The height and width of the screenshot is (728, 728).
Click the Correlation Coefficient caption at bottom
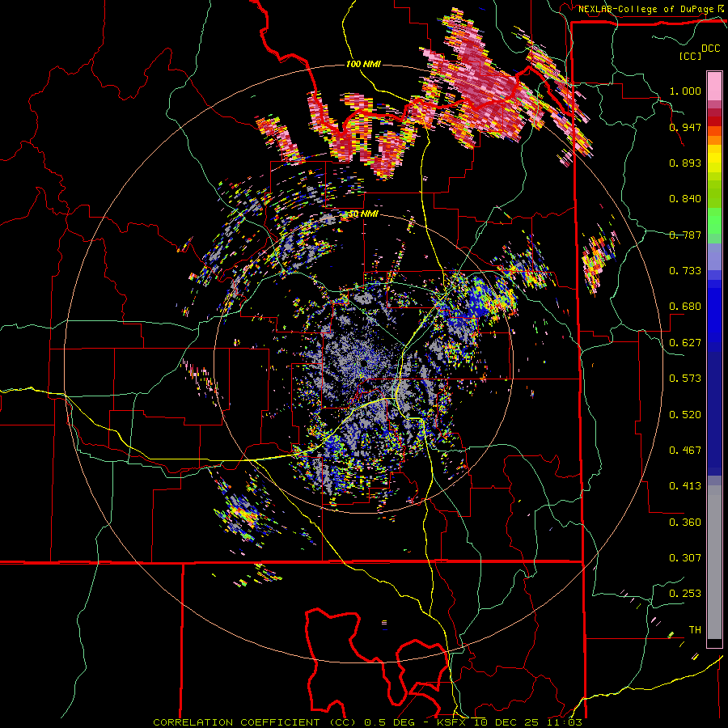coord(367,722)
